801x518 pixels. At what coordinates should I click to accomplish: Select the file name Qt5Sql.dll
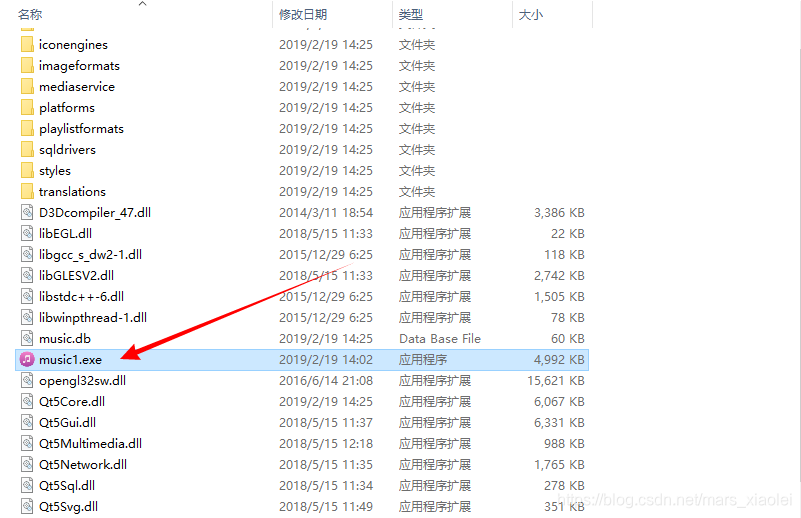coord(67,485)
